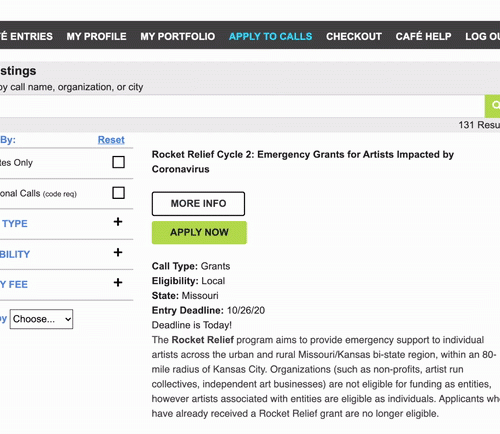Click the blue FEE filter heading
This screenshot has width=500, height=434.
pyautogui.click(x=14, y=285)
